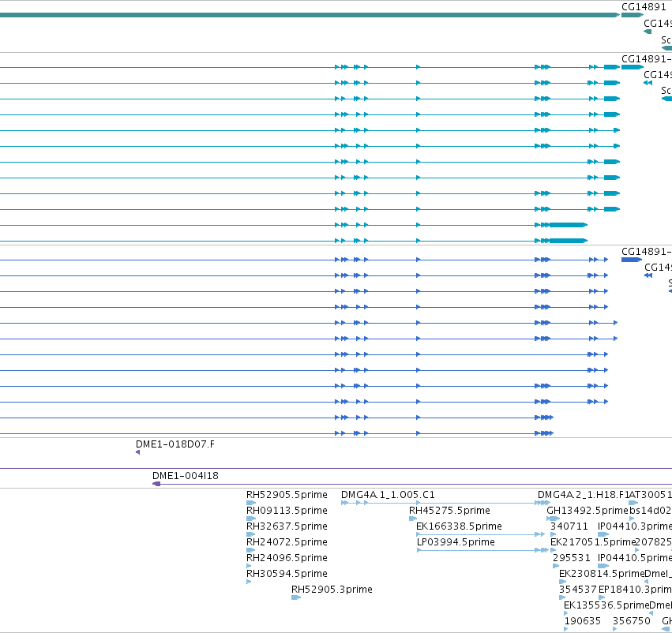The image size is (672, 633).
Task: Select the EP18410.3prime label
Action: tap(635, 590)
